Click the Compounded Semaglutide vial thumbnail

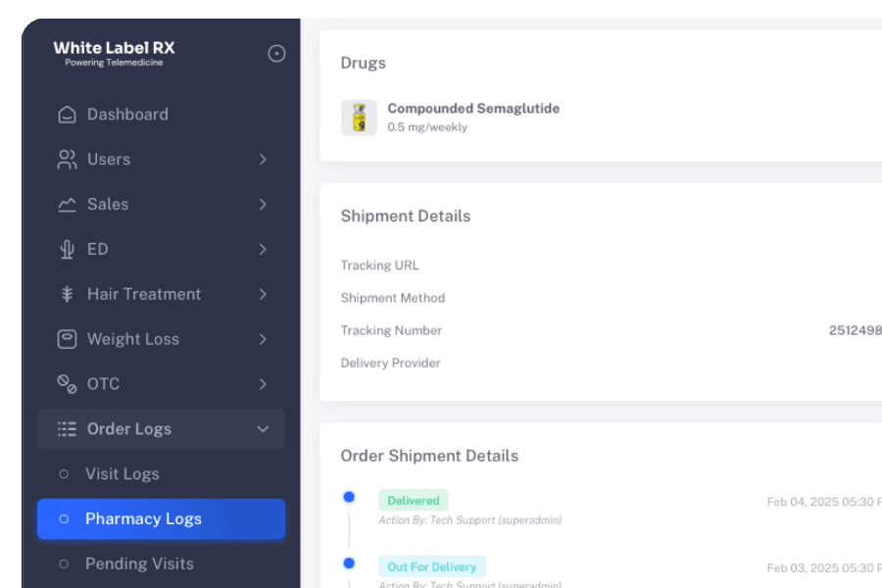pos(359,118)
